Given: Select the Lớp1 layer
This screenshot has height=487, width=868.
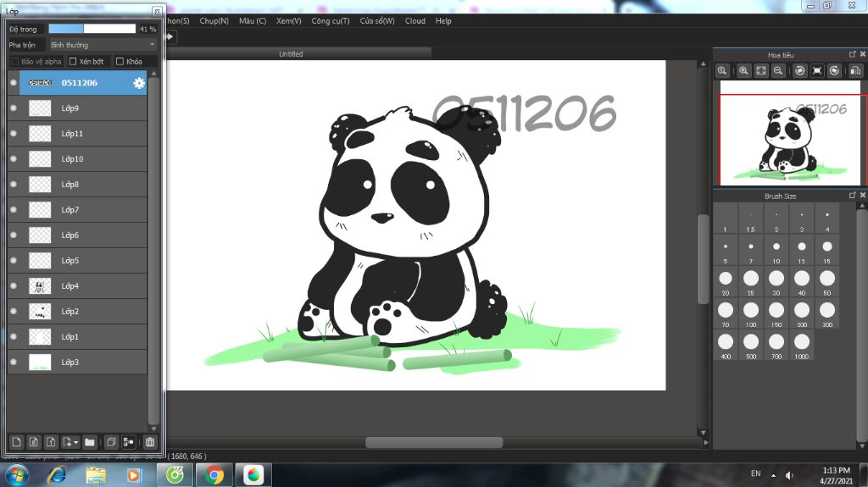Looking at the screenshot, I should click(x=77, y=337).
